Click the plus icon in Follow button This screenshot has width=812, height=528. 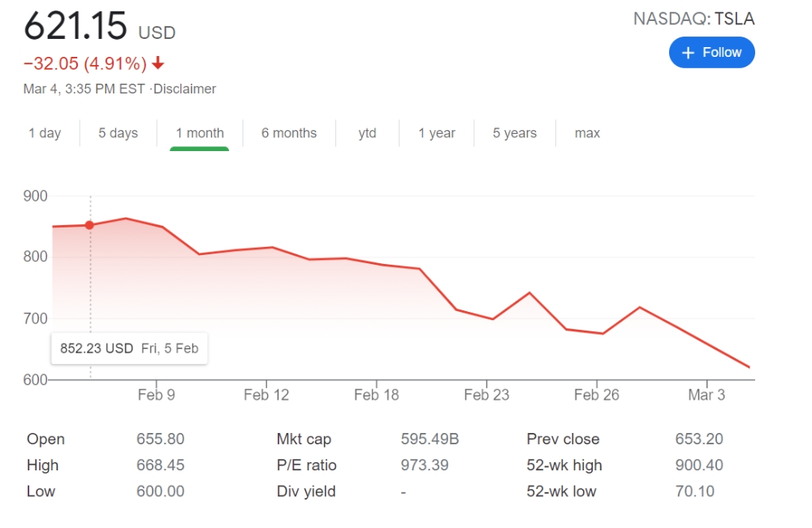tap(688, 53)
